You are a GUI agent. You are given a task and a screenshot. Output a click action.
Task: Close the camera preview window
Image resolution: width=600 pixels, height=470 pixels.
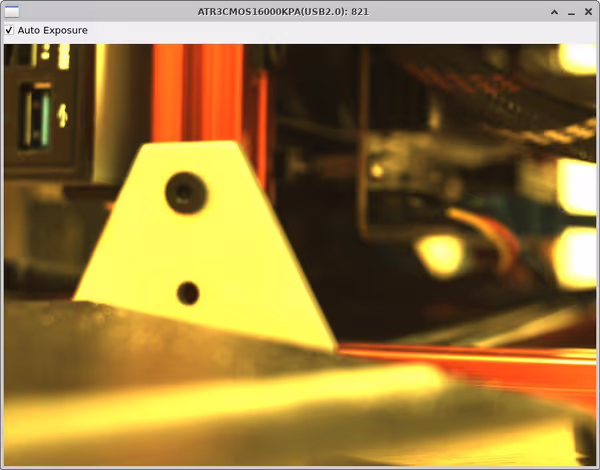point(589,12)
